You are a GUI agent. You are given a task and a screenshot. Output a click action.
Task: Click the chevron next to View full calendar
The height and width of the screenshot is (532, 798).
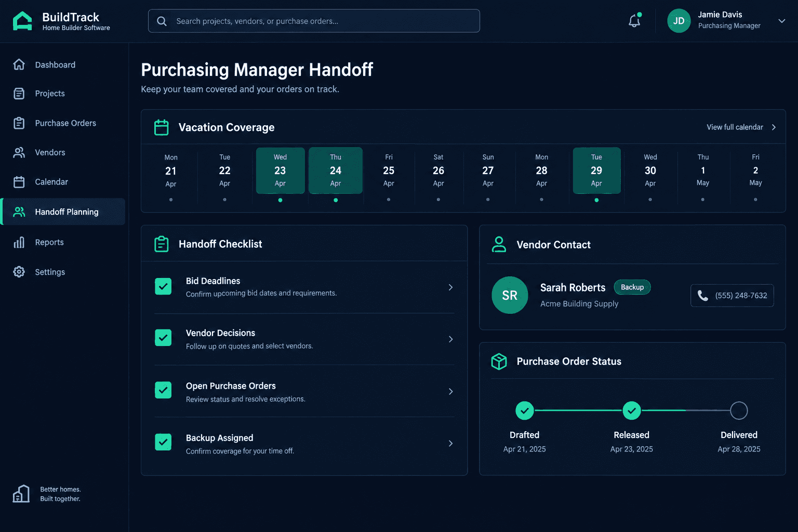[x=774, y=127]
